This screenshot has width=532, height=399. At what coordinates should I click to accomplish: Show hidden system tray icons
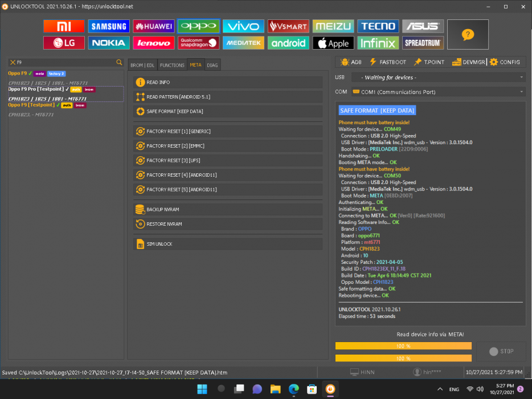[440, 389]
